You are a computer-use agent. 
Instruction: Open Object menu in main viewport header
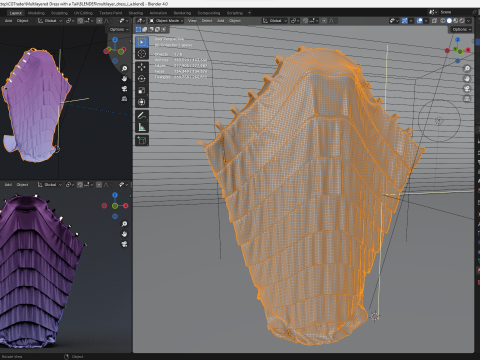point(235,21)
